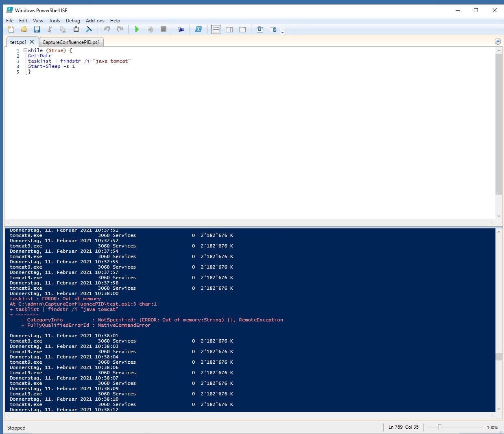Run selection toolbar icon
This screenshot has height=434, width=504.
point(150,29)
